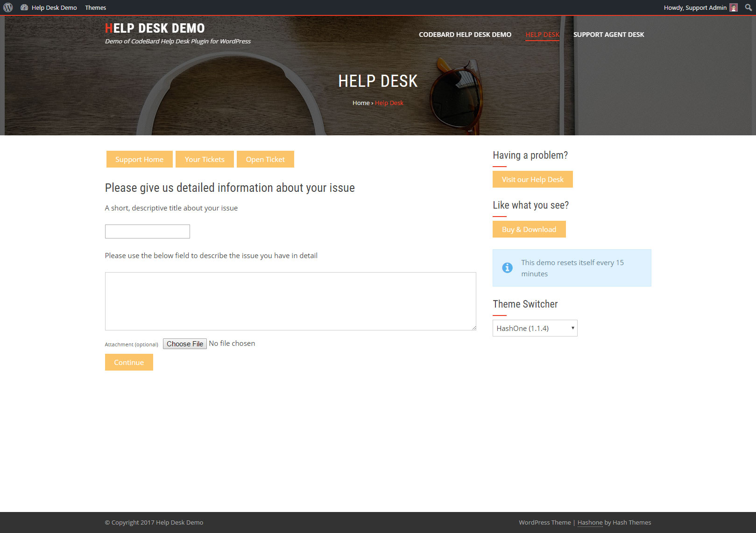Switch to the Your Tickets tab
This screenshot has width=756, height=533.
205,159
